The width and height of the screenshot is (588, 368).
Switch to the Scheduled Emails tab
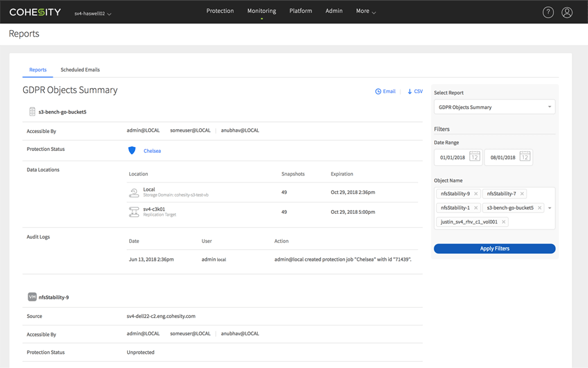[80, 70]
